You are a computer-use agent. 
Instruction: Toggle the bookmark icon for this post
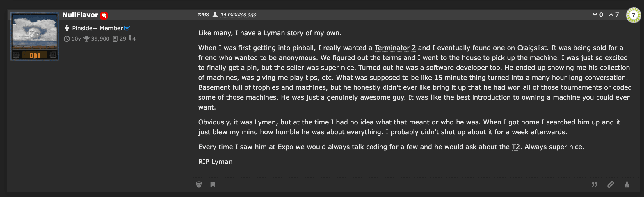214,184
